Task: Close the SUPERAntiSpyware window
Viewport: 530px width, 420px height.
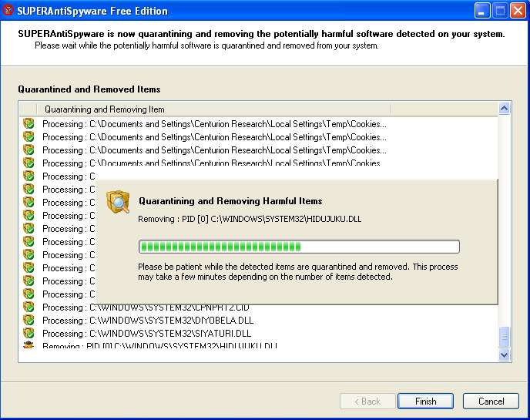Action: (518, 12)
